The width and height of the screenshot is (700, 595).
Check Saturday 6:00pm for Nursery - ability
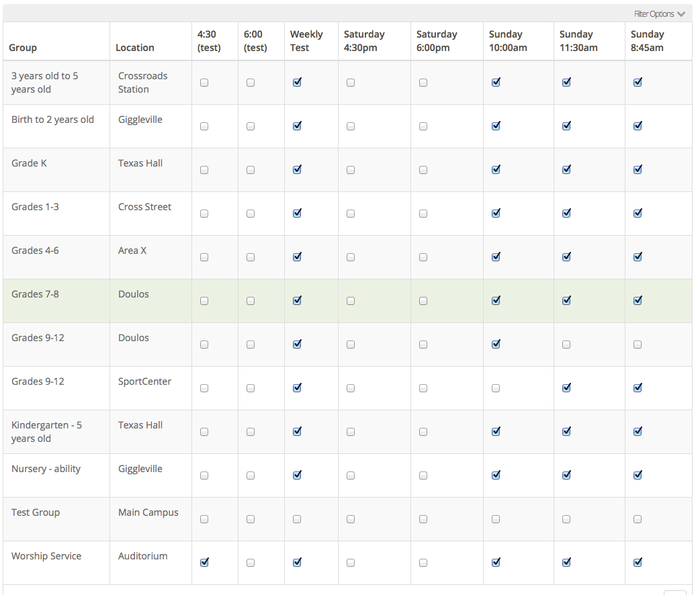coord(423,475)
